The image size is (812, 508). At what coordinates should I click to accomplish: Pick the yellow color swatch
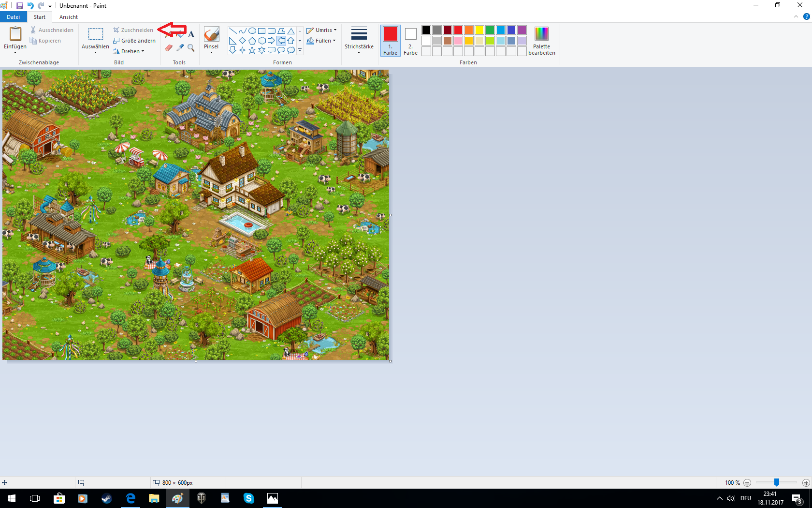click(x=479, y=30)
